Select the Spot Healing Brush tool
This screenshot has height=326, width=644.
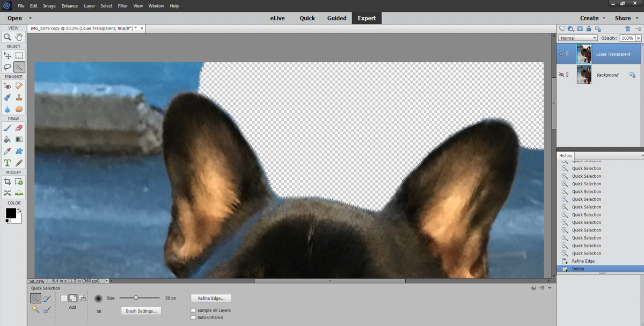pos(19,86)
